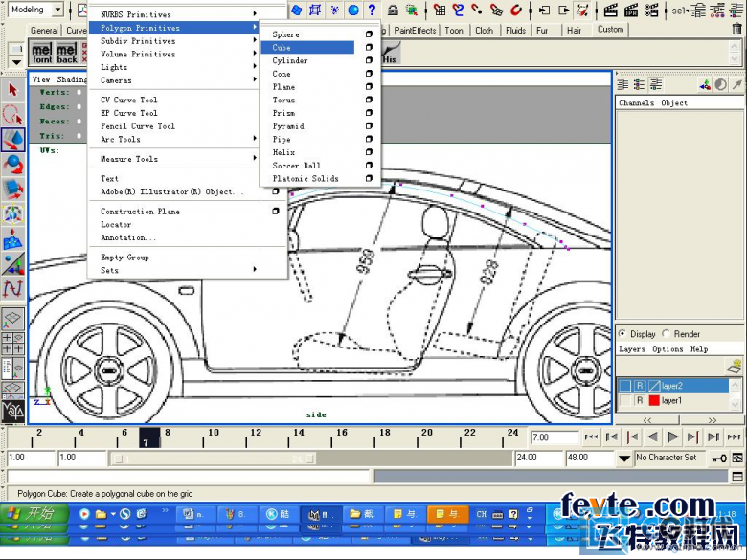The width and height of the screenshot is (747, 560).
Task: Play animation backwards
Action: (x=652, y=437)
